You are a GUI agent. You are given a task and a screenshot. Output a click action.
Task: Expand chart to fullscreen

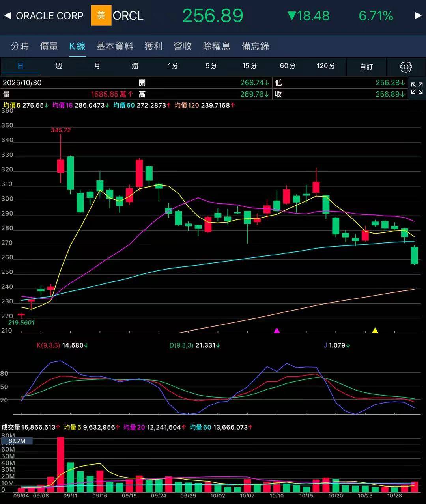(x=417, y=88)
